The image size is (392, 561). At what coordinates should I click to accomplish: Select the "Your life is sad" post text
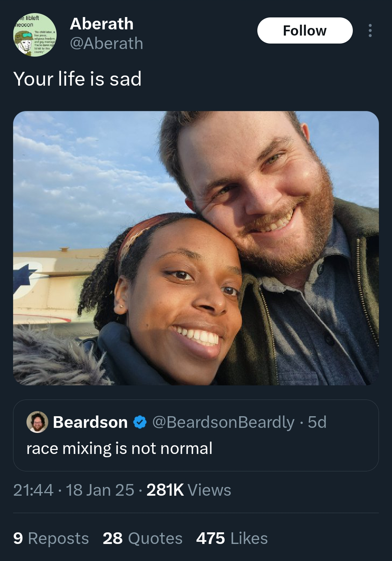point(77,79)
